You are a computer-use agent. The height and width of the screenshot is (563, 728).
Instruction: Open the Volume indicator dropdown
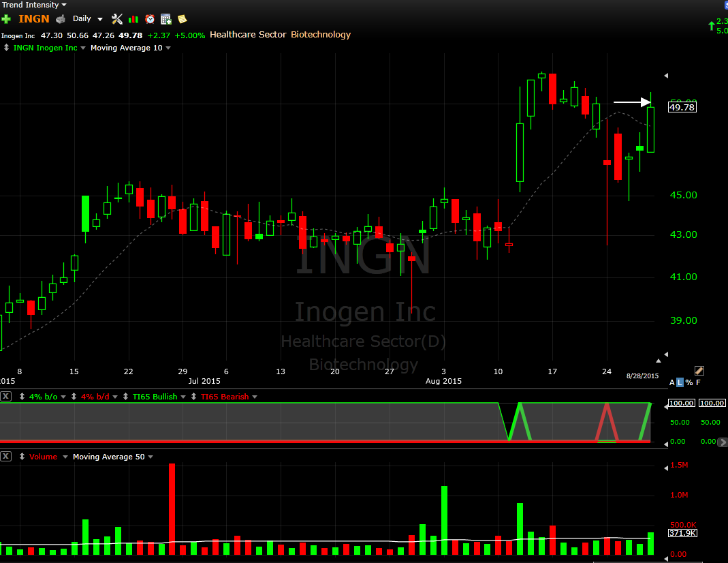coord(65,457)
